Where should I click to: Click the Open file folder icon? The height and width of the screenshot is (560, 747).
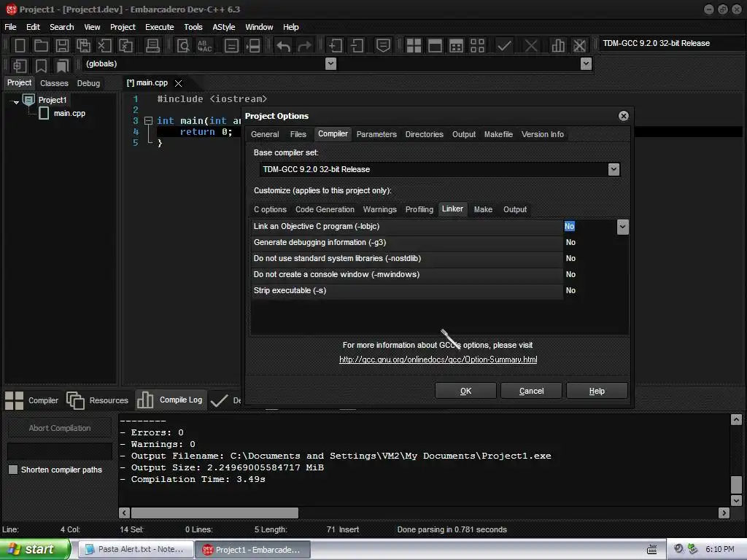coord(41,46)
